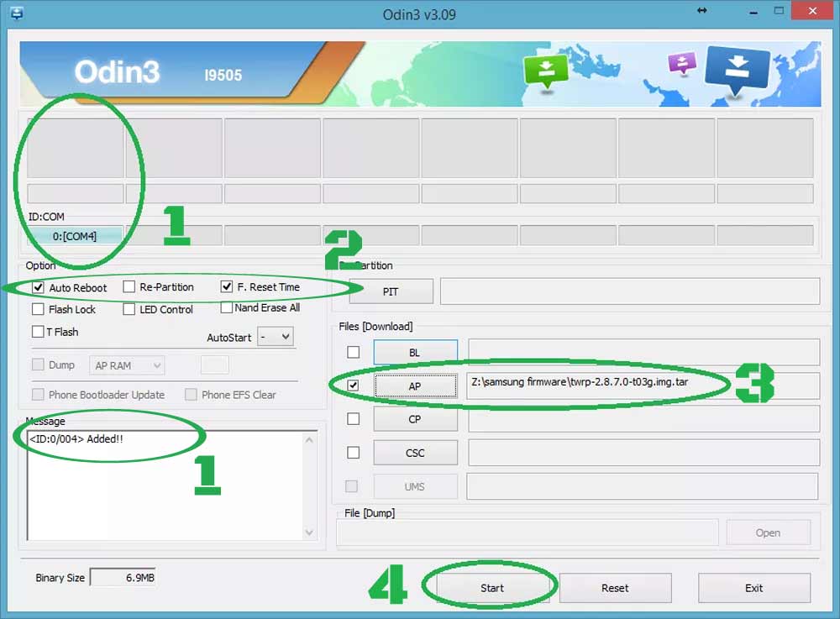Image resolution: width=840 pixels, height=619 pixels.
Task: Open the AutoStart dropdown
Action: [276, 337]
